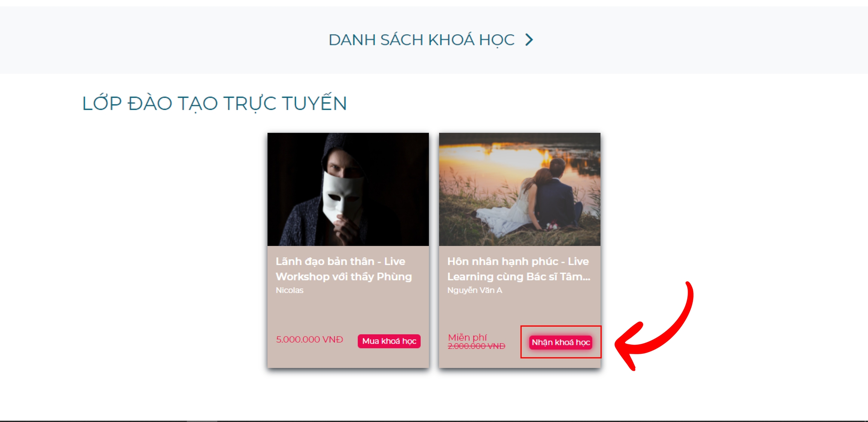The image size is (868, 422).
Task: Open the DANH SÁCH KHOÁ HỌC link
Action: pyautogui.click(x=422, y=40)
